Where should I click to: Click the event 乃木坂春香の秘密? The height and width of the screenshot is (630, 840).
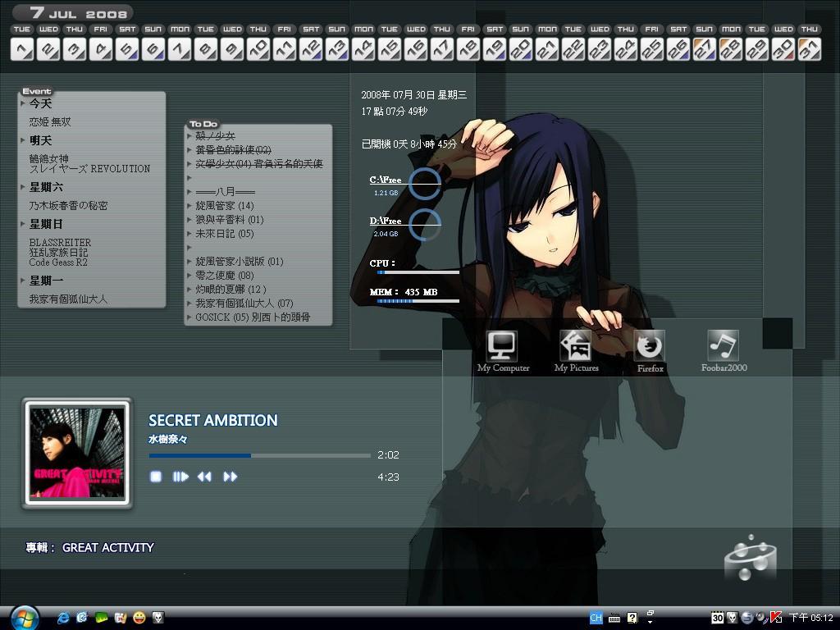(x=68, y=205)
